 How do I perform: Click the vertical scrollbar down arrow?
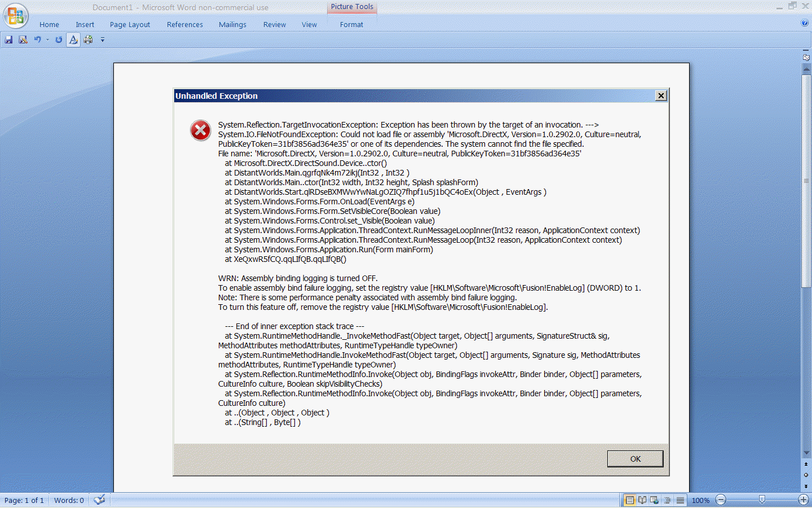coord(806,453)
